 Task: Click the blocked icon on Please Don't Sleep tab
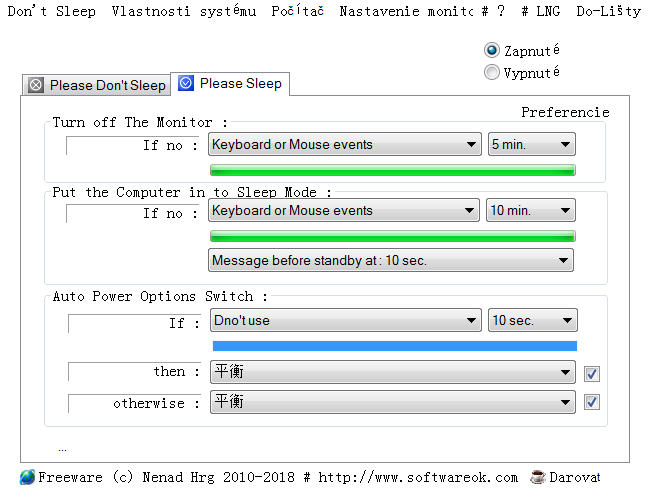[36, 85]
